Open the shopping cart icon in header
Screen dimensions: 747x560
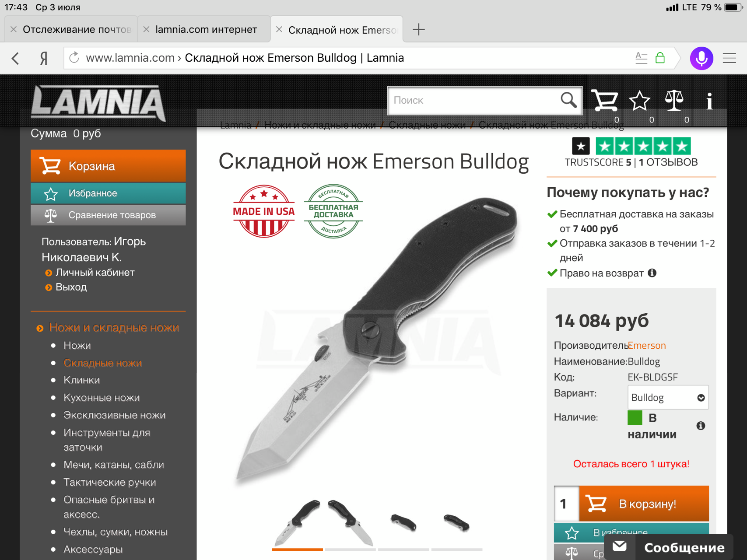[604, 101]
